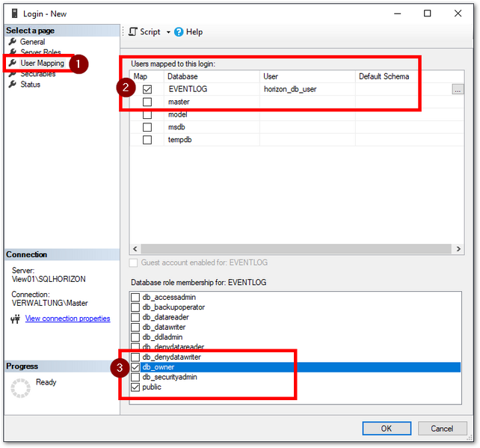
Task: Check the msdb database map checkbox
Action: [x=147, y=127]
